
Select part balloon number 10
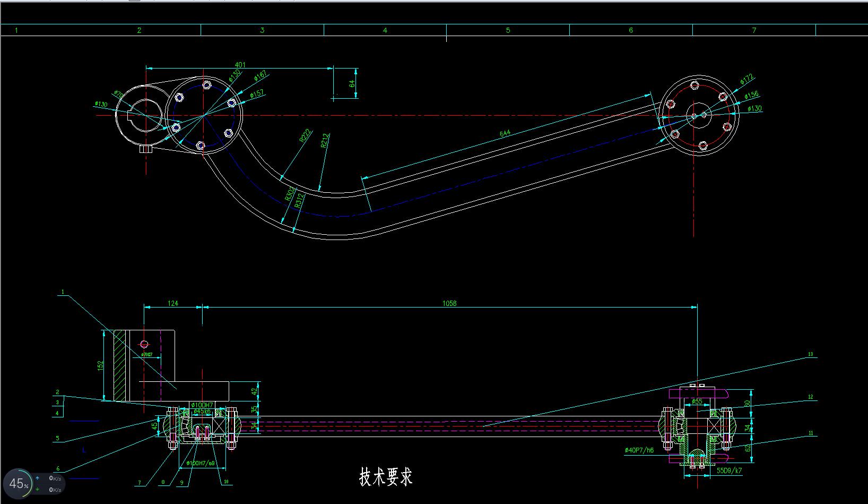(225, 482)
